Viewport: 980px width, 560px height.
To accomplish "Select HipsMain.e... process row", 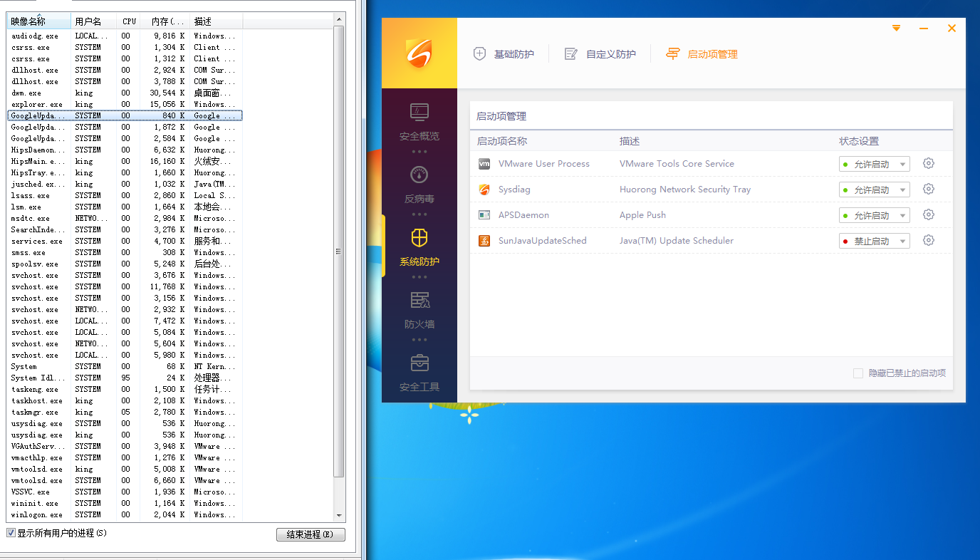I will pyautogui.click(x=125, y=161).
